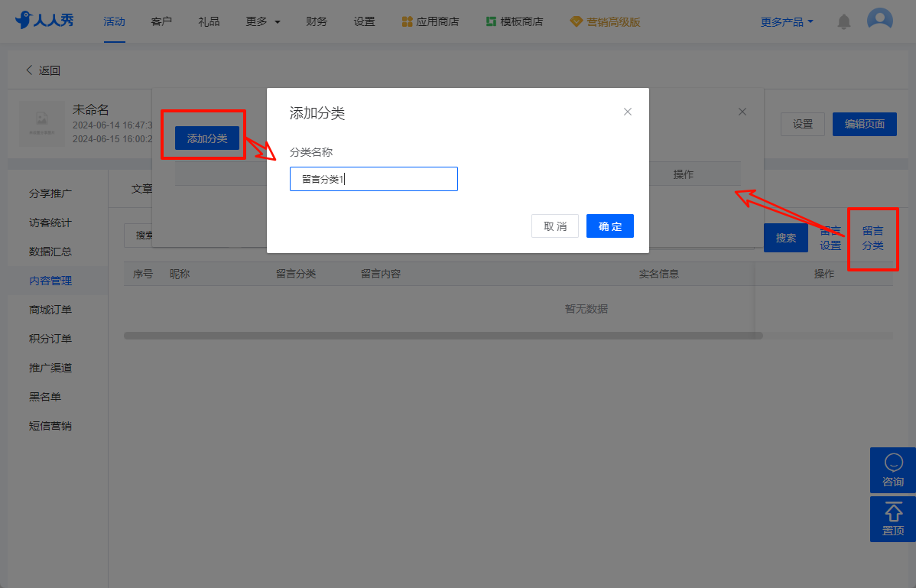Click the 置顶 back-to-top button
The height and width of the screenshot is (588, 916).
coord(892,519)
